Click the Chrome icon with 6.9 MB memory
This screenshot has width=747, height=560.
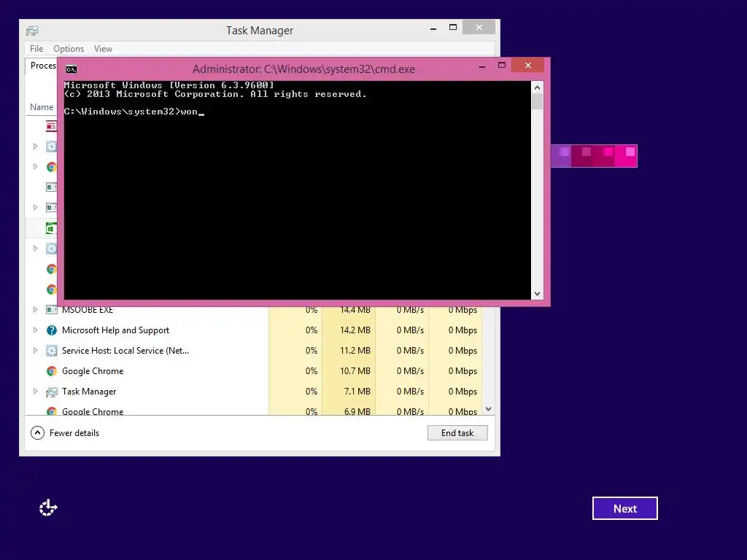[x=52, y=411]
